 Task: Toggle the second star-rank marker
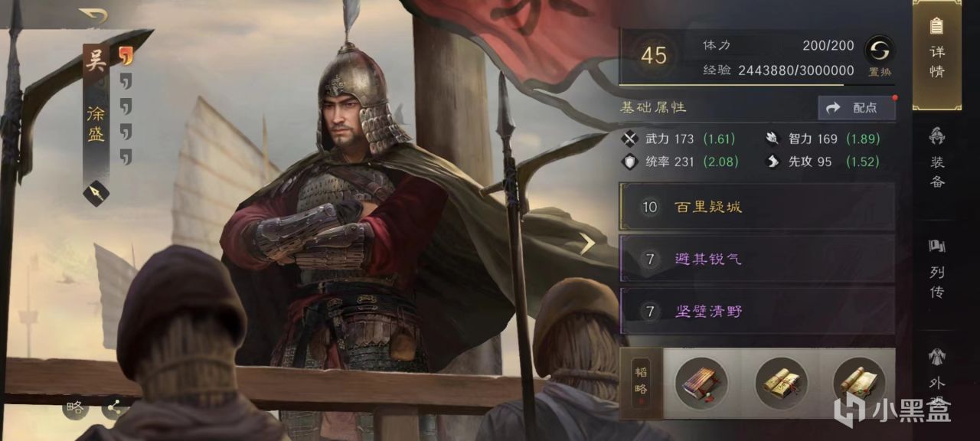[x=126, y=80]
